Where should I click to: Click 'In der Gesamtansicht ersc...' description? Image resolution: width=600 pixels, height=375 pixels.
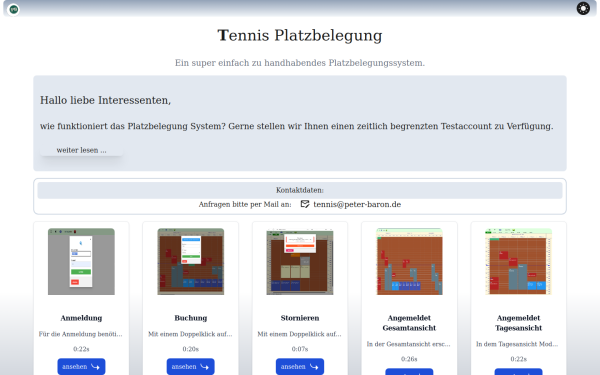(409, 344)
